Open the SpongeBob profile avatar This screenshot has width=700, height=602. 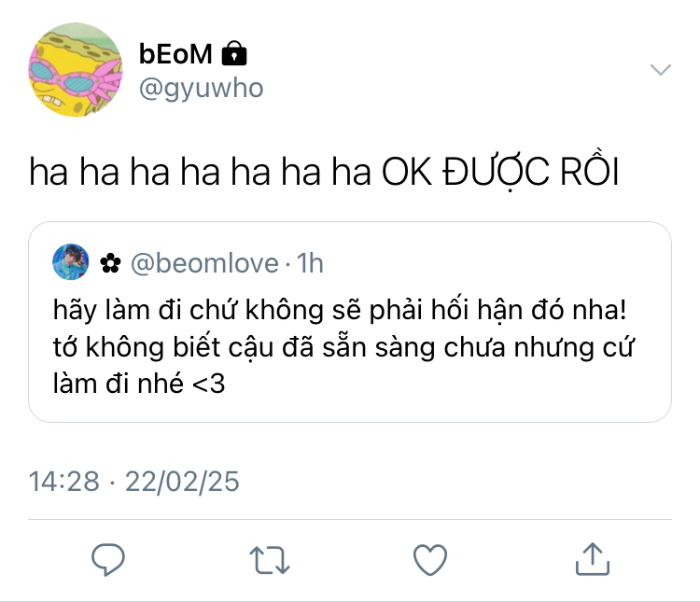click(x=76, y=70)
